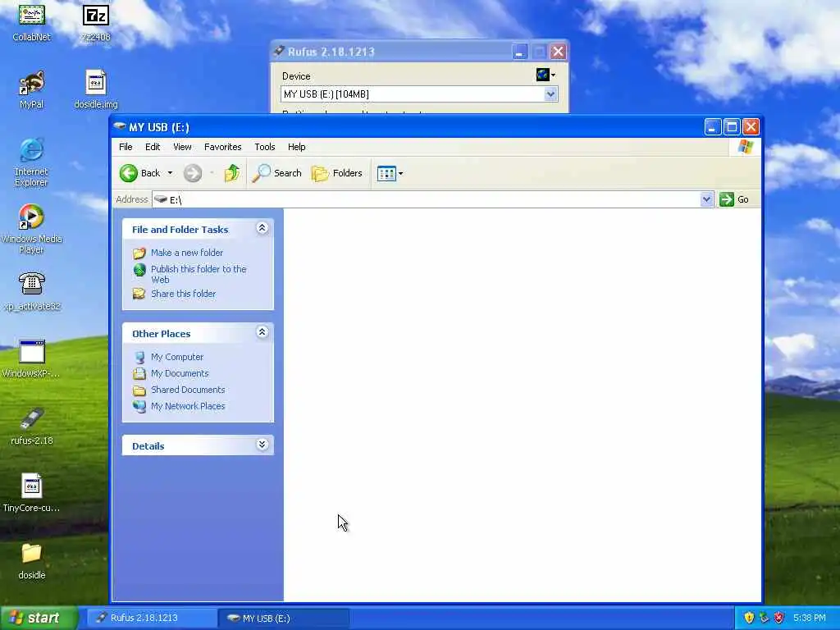Screen dimensions: 840x630
Task: Click Publish this folder to the Web
Action: coord(199,274)
